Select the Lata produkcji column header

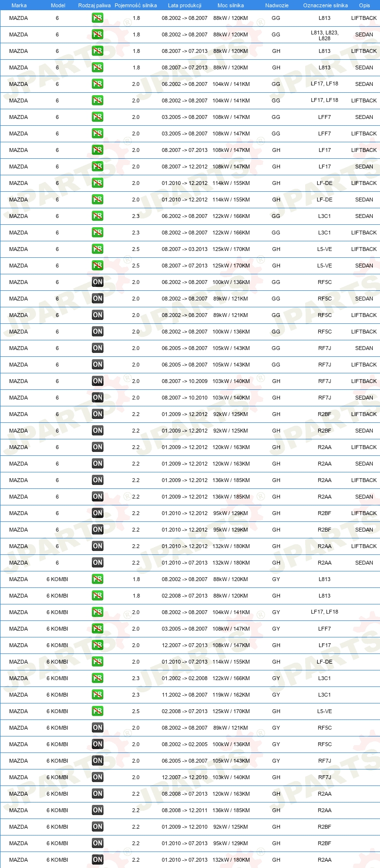pos(185,5)
